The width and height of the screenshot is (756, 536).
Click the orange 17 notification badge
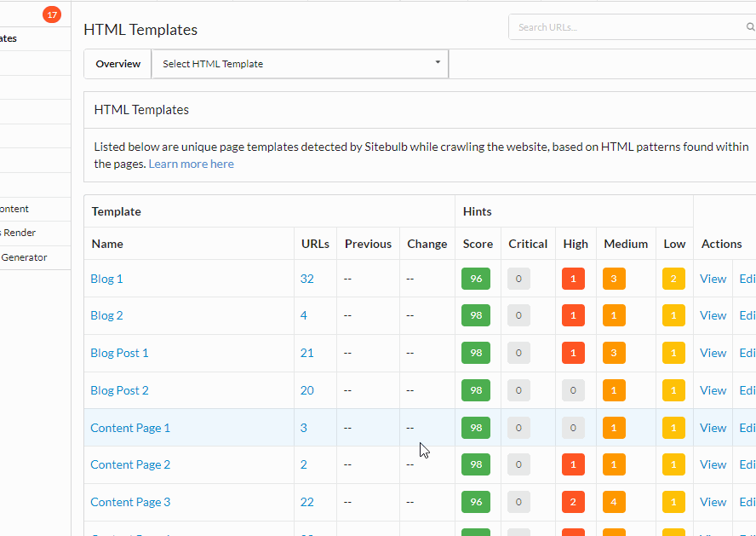[52, 15]
